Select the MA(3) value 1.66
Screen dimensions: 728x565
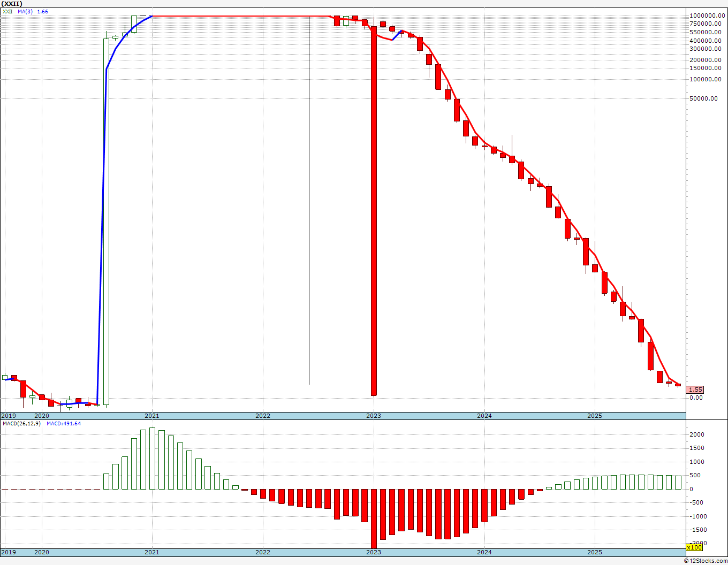(x=42, y=11)
